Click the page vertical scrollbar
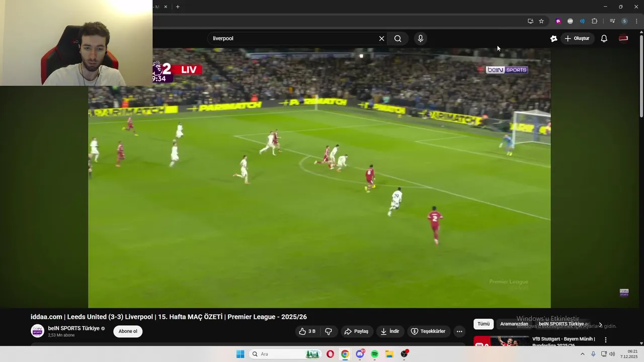The height and width of the screenshot is (362, 644). [x=641, y=75]
